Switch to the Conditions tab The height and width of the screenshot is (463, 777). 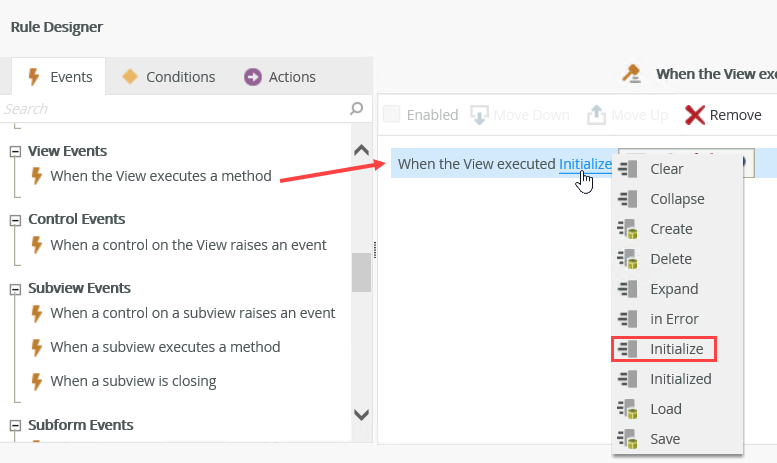click(168, 77)
